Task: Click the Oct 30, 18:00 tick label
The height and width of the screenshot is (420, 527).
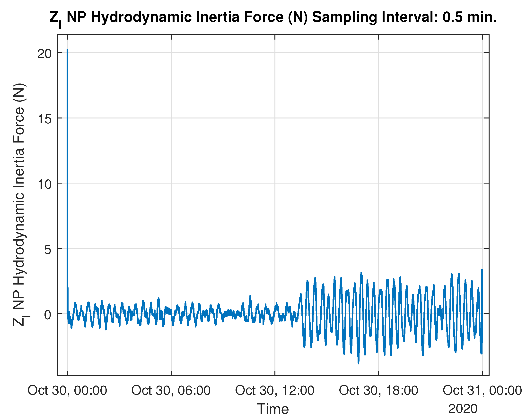Action: coord(378,390)
